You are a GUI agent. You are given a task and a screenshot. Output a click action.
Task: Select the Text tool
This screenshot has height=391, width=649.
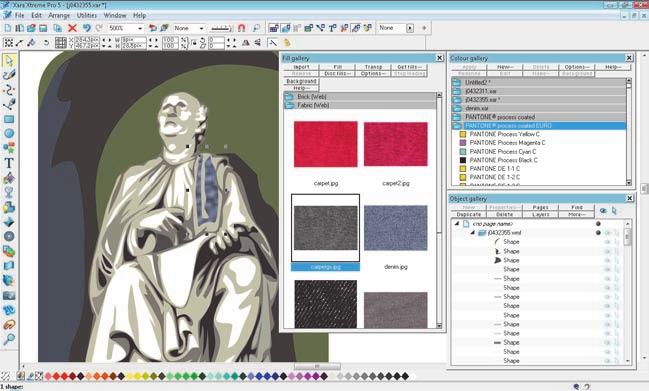click(x=9, y=163)
